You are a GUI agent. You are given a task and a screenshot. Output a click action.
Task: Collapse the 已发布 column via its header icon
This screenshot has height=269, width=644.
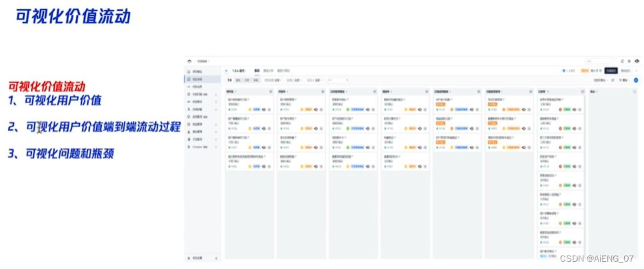(583, 91)
